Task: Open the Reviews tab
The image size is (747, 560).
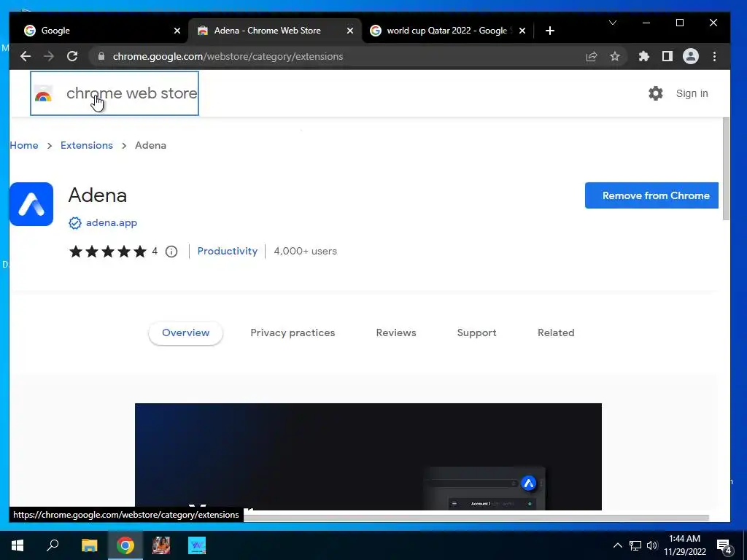Action: (x=396, y=332)
